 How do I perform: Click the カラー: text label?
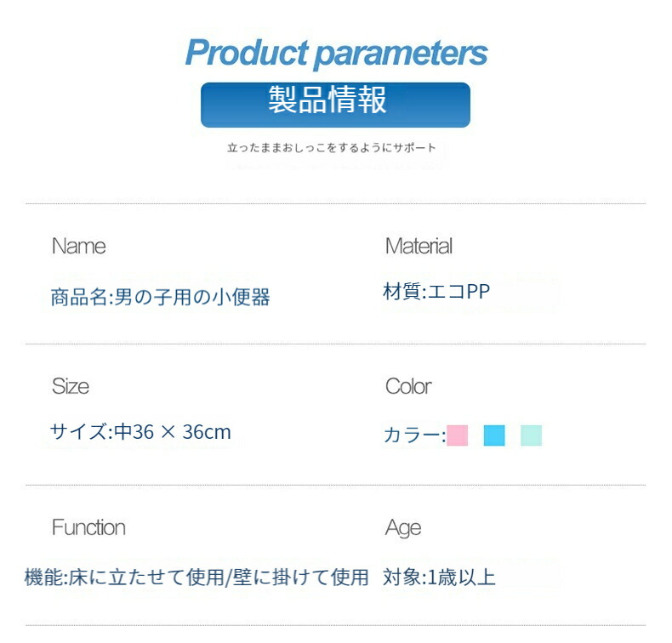[414, 435]
